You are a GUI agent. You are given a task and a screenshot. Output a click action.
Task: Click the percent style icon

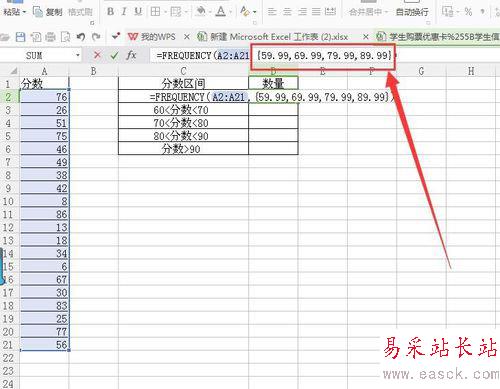click(x=468, y=12)
